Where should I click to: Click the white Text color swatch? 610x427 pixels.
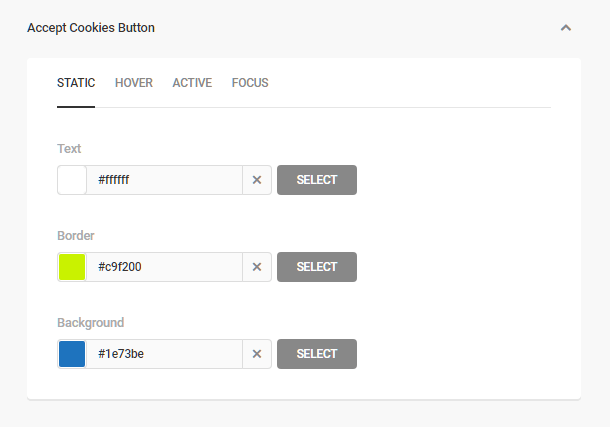pyautogui.click(x=72, y=180)
